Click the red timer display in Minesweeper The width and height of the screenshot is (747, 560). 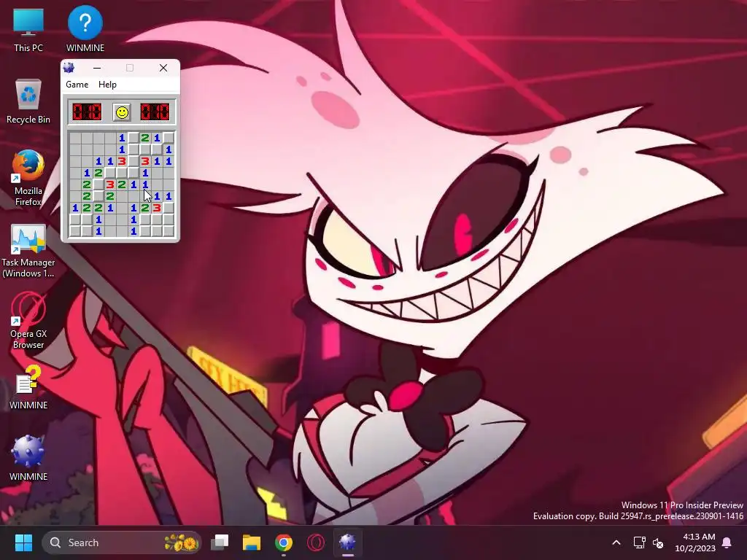click(x=155, y=112)
